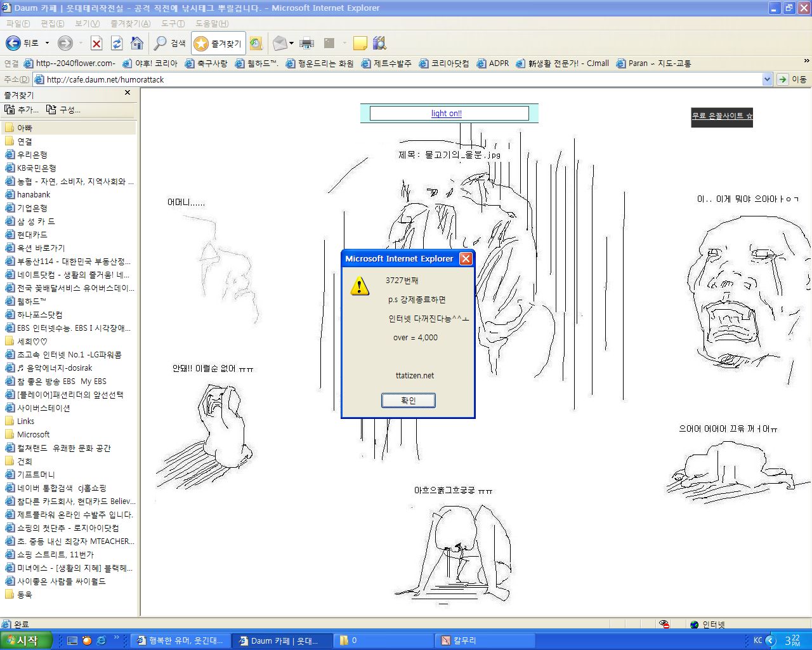Viewport: 812px width, 650px height.
Task: Click the Stop loading red X icon
Action: [x=96, y=43]
